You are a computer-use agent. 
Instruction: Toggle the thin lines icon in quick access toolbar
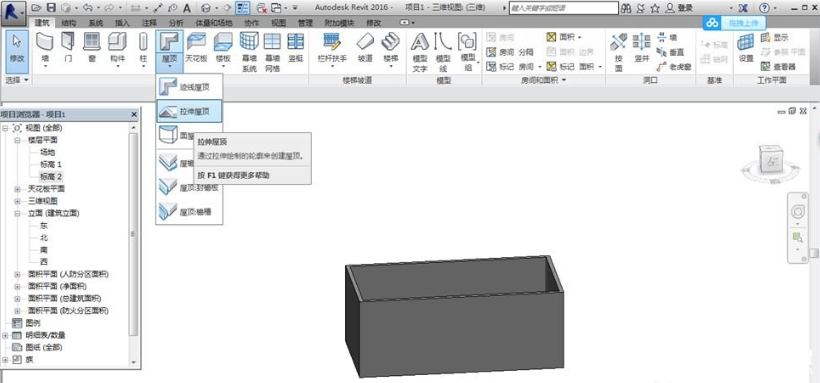coord(242,8)
